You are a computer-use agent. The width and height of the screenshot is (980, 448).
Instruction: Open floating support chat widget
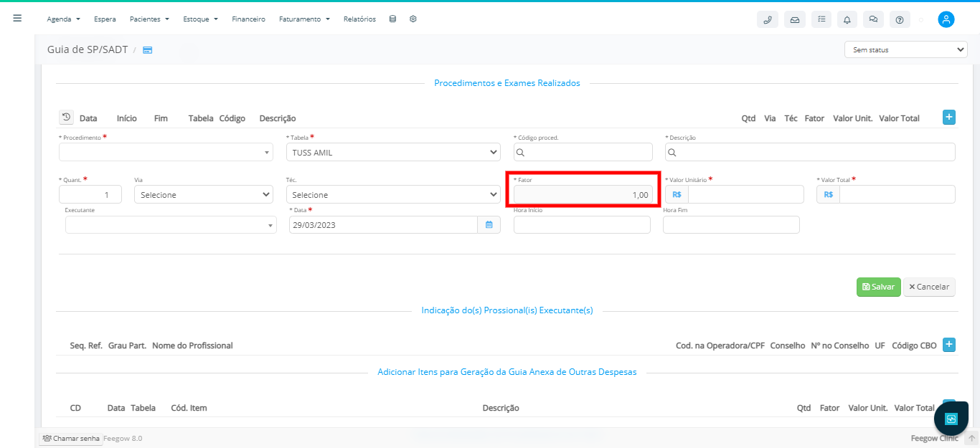952,419
